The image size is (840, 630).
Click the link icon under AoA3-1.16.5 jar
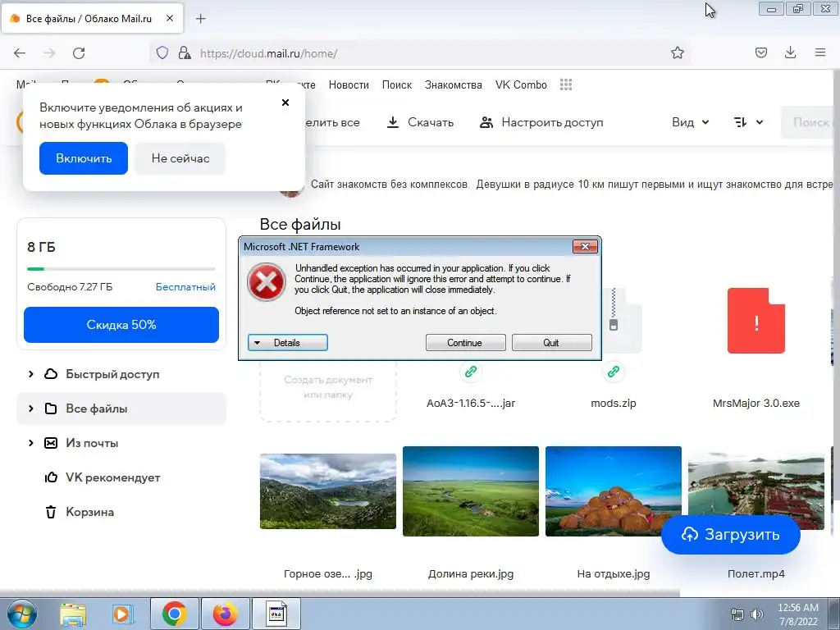[470, 372]
